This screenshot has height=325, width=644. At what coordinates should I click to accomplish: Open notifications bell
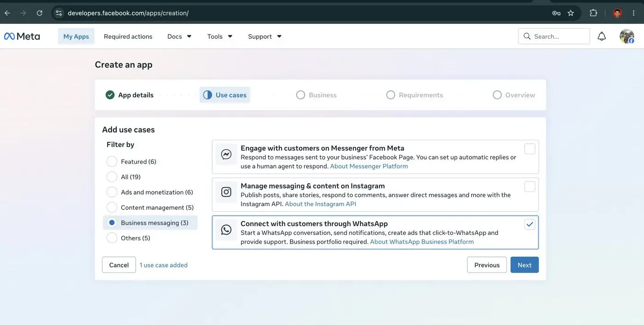click(602, 36)
